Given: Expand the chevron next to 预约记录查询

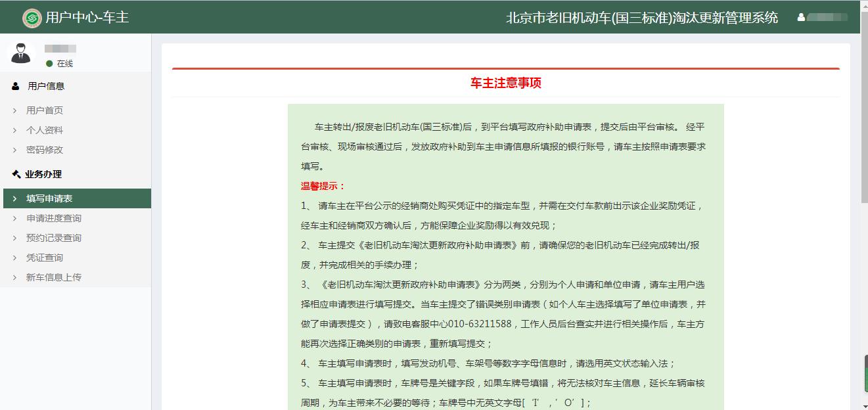Looking at the screenshot, I should click(14, 238).
